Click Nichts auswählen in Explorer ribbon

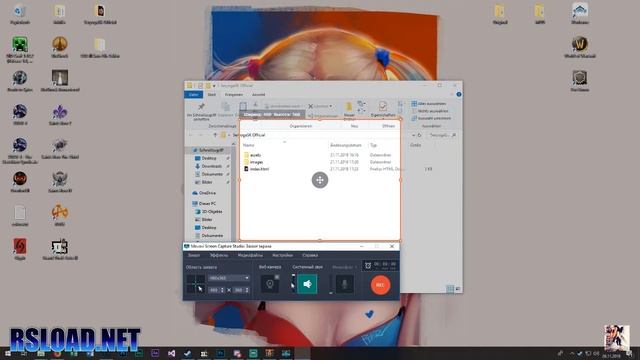pos(430,111)
